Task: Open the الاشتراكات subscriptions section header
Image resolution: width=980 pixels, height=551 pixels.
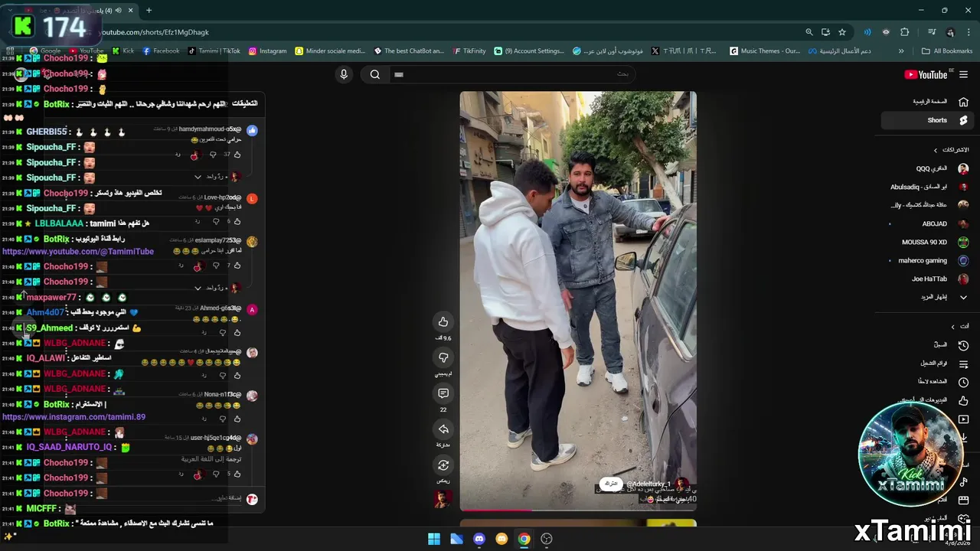Action: (950, 150)
